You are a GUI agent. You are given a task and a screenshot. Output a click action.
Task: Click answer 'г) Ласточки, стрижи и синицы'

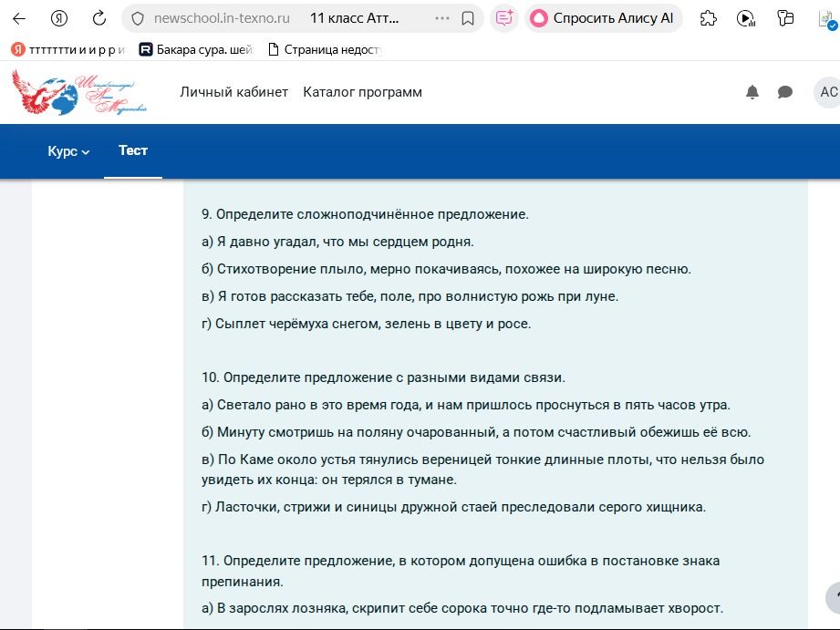454,507
